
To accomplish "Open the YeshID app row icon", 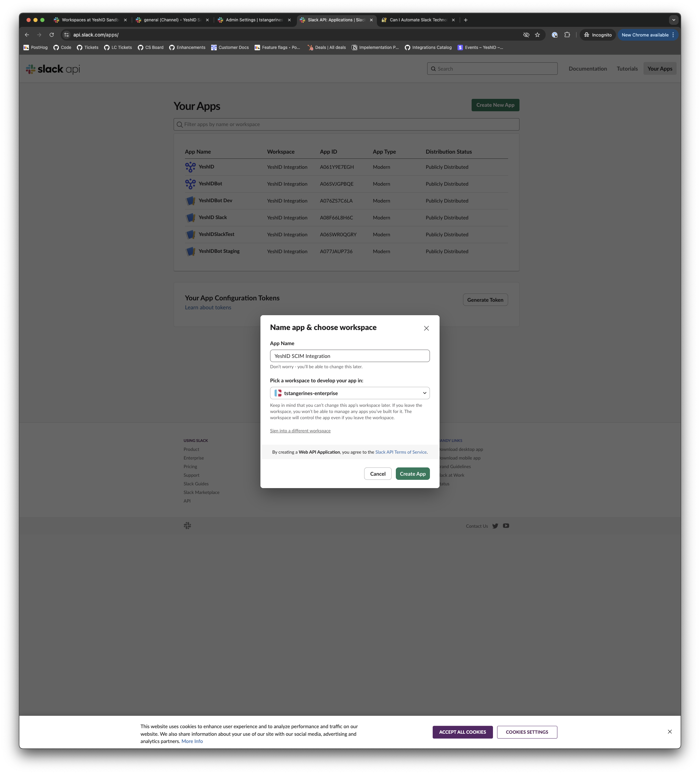I will [191, 167].
